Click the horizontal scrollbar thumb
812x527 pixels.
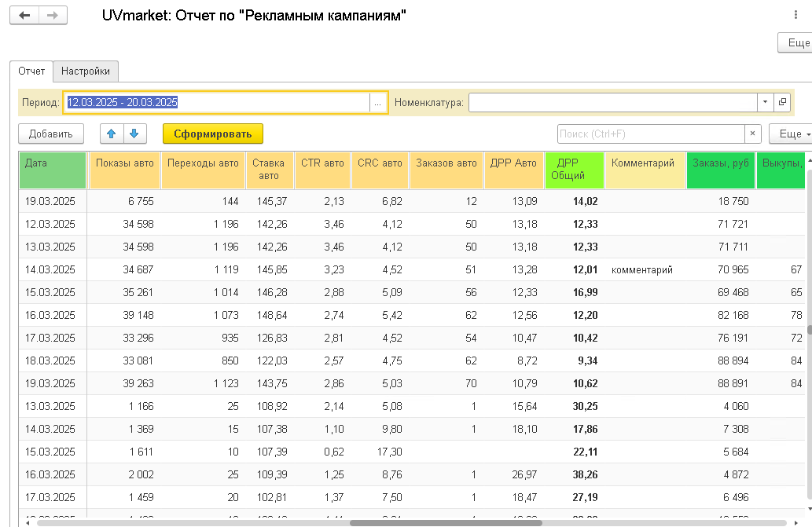(446, 523)
